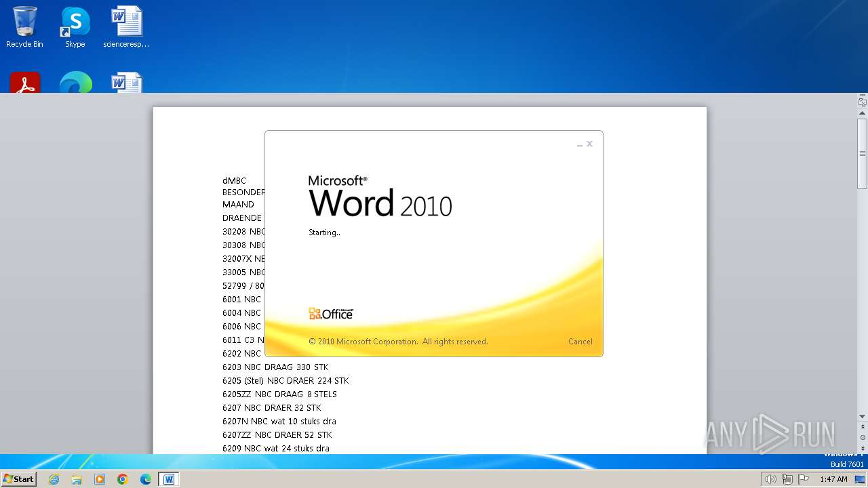Open Windows Media Player from taskbar
Viewport: 868px width, 488px height.
pyautogui.click(x=100, y=479)
